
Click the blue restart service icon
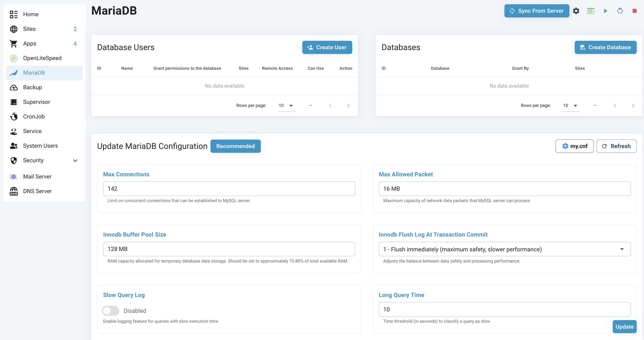(x=620, y=11)
